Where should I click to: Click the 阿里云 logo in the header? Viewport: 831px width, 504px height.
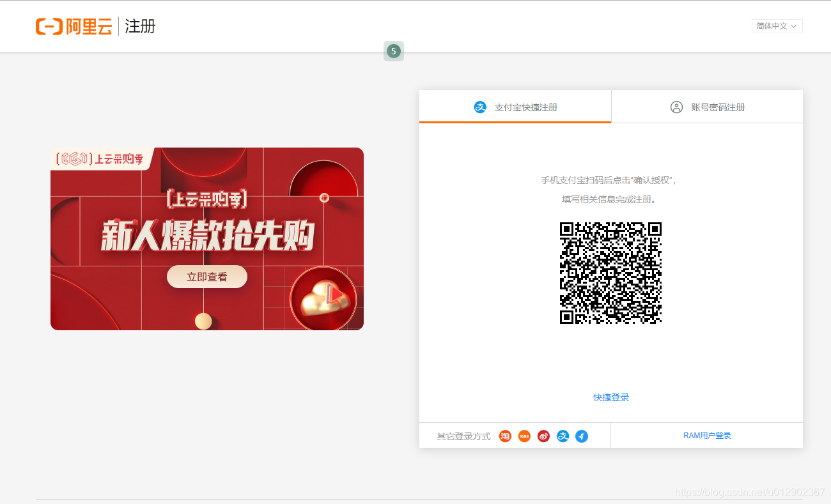pyautogui.click(x=74, y=26)
